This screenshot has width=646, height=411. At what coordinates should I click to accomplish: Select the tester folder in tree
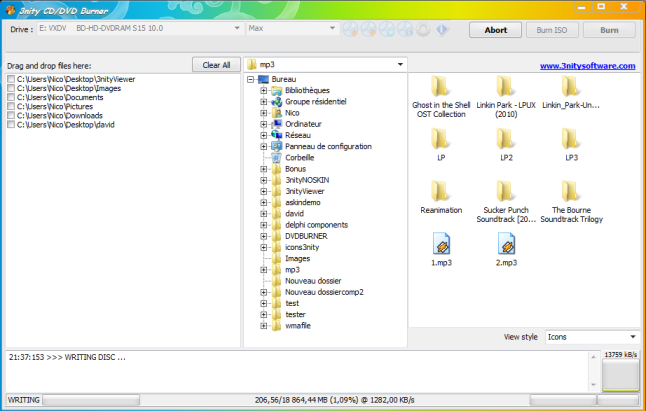click(295, 315)
